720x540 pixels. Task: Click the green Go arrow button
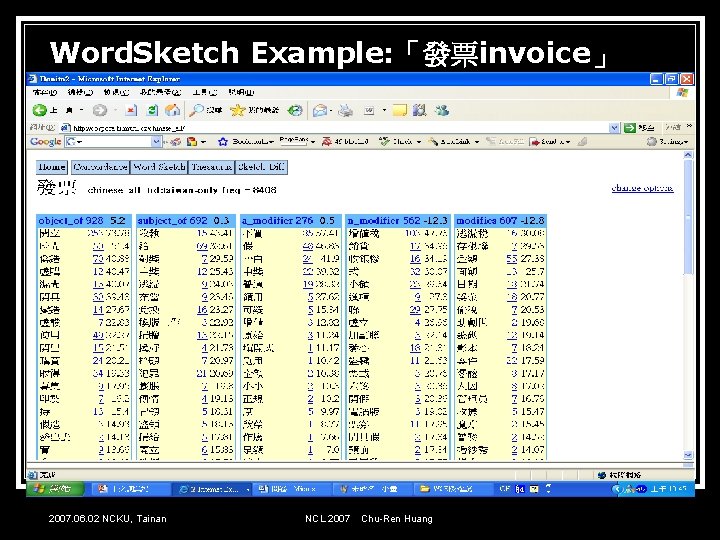[x=630, y=128]
